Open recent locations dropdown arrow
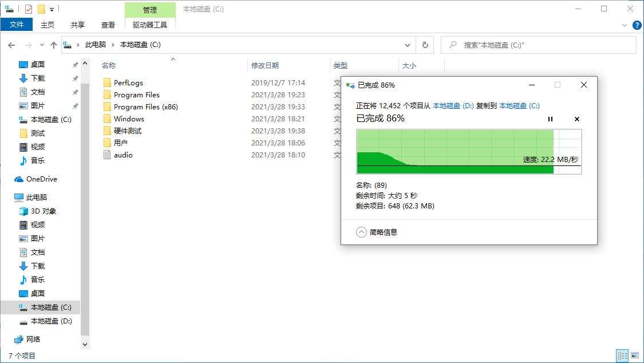This screenshot has height=363, width=644. point(42,45)
